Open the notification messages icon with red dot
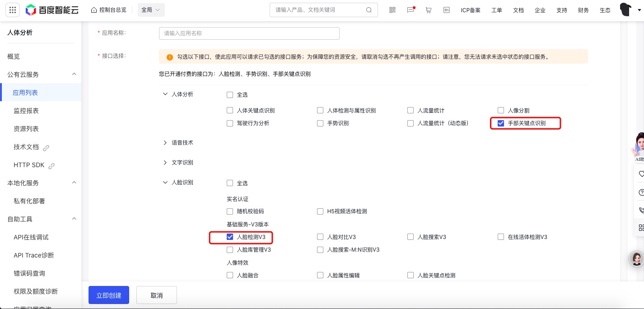644x309 pixels. pyautogui.click(x=411, y=9)
